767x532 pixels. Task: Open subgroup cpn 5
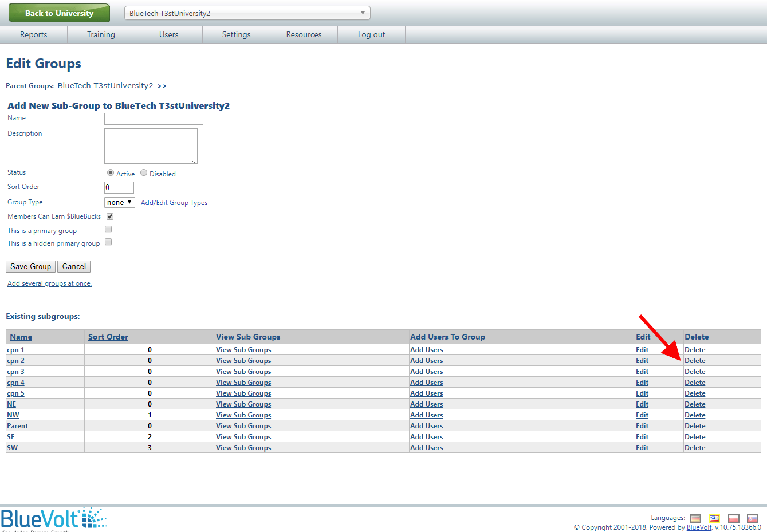click(15, 393)
